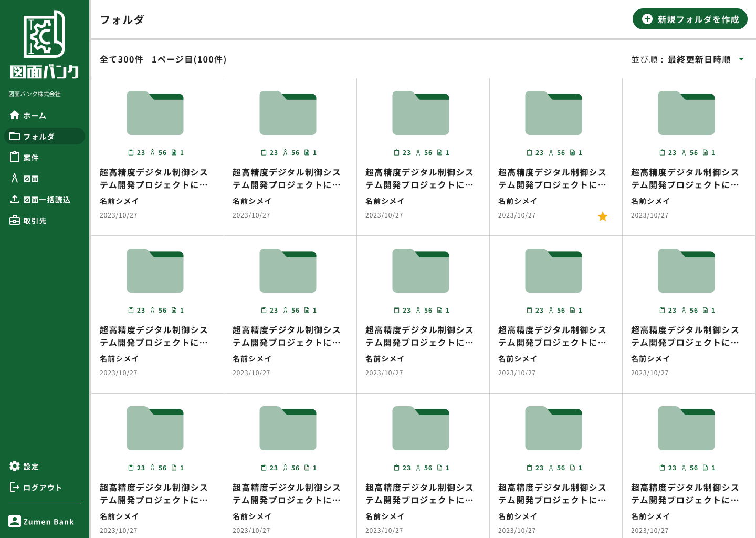This screenshot has height=538, width=756.
Task: Open ホーム via its house icon
Action: [x=15, y=115]
